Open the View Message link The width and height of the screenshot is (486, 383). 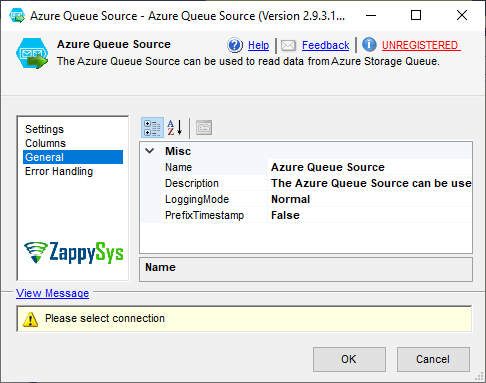52,293
